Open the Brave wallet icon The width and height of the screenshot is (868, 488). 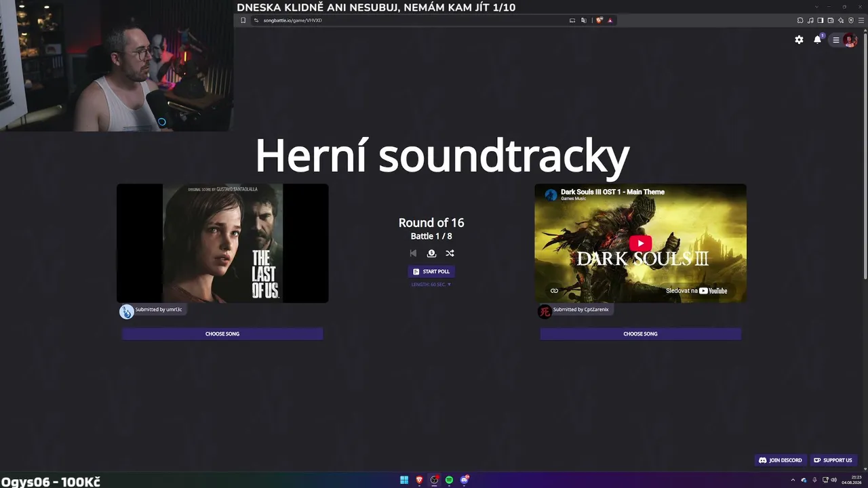click(x=831, y=20)
